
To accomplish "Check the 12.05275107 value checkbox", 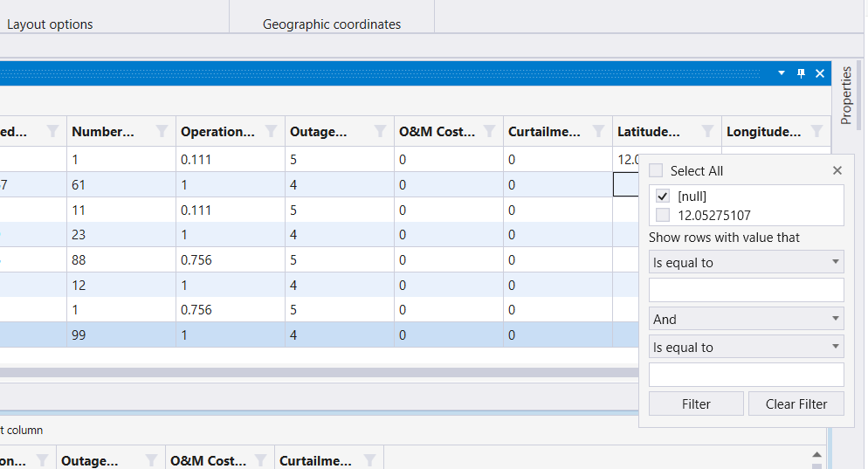I will pyautogui.click(x=662, y=216).
